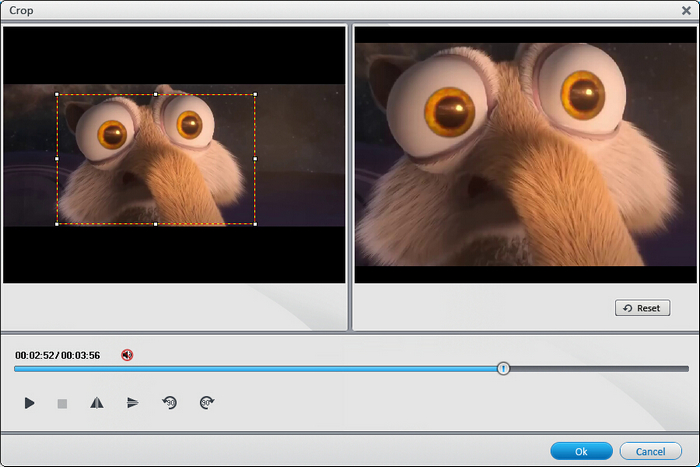Select the right-middle crop handle
700x467 pixels.
click(x=255, y=158)
